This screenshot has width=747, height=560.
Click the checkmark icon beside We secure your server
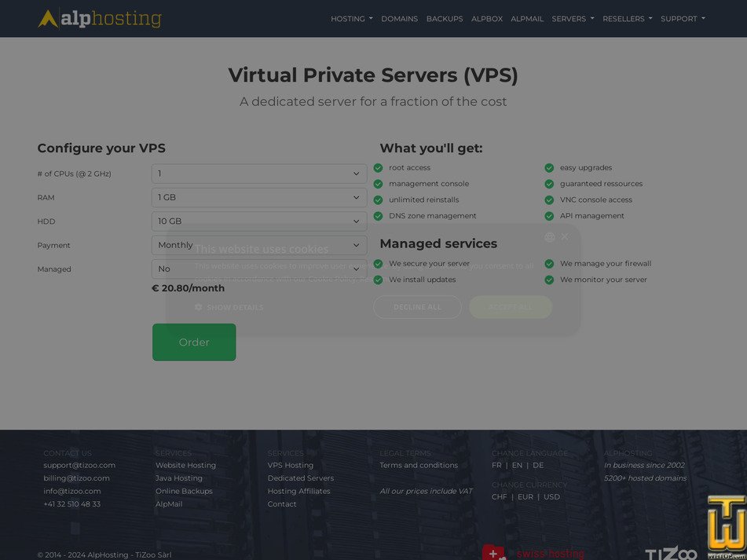coord(379,264)
